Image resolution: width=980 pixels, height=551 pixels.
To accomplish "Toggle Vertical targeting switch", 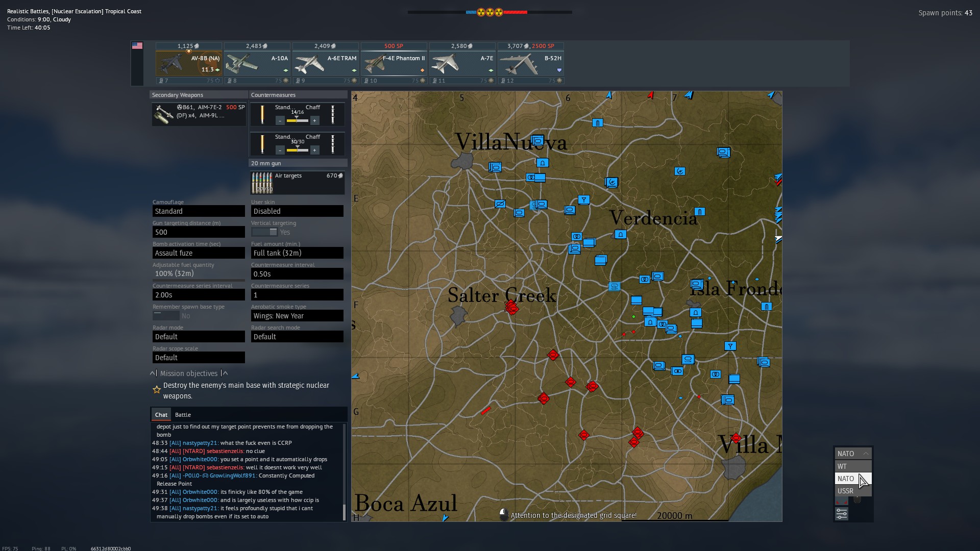I will coord(265,232).
